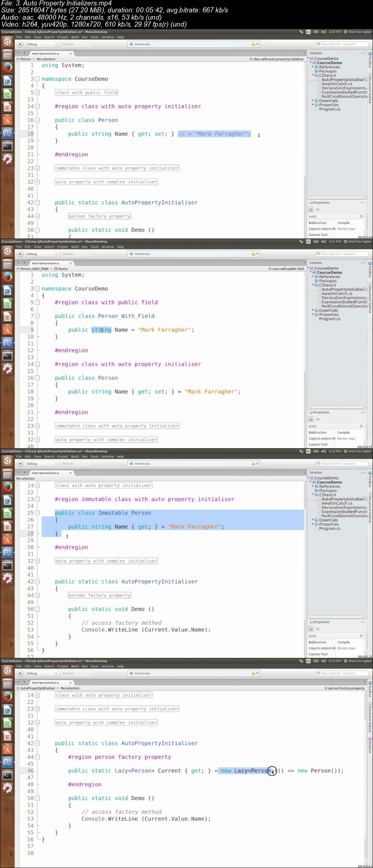Expand the Properties folder in the 6:52 PM frame's solution tree
373x868 pixels.
tap(313, 524)
